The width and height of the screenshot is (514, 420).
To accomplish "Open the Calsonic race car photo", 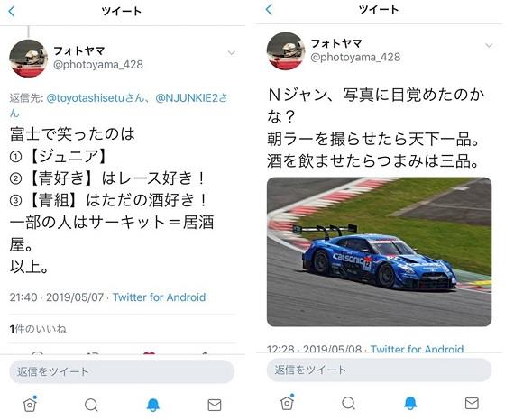I will (379, 251).
